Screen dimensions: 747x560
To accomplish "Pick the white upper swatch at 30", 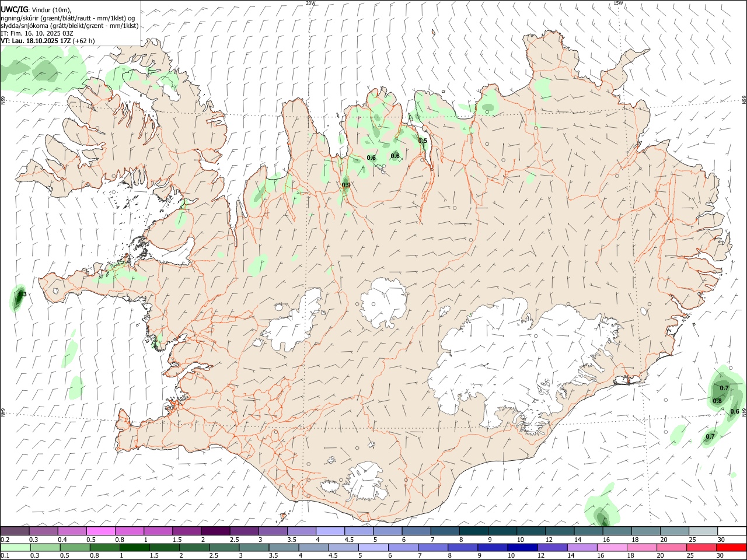I will coord(732,531).
